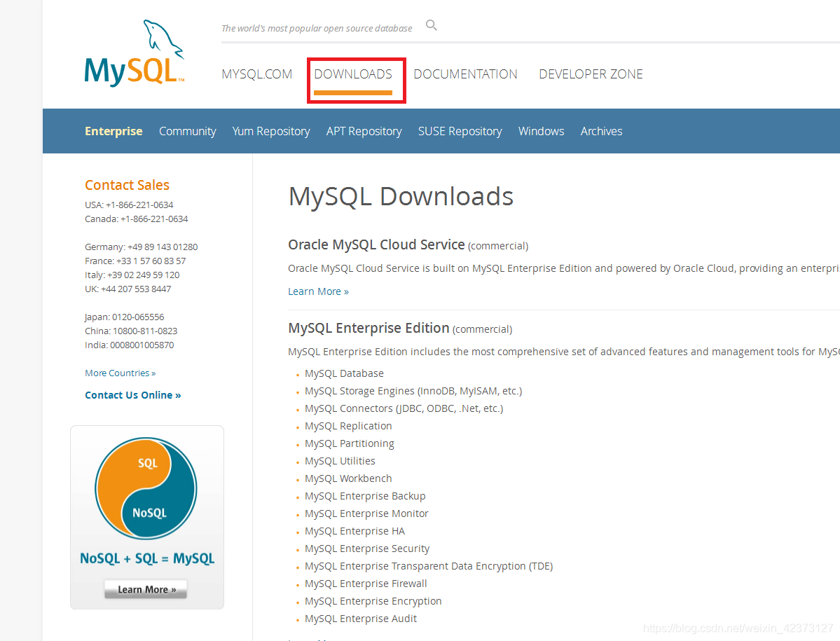Screen dimensions: 840x641
Task: Select MySQL Enterprise Firewall list item
Action: tap(366, 584)
